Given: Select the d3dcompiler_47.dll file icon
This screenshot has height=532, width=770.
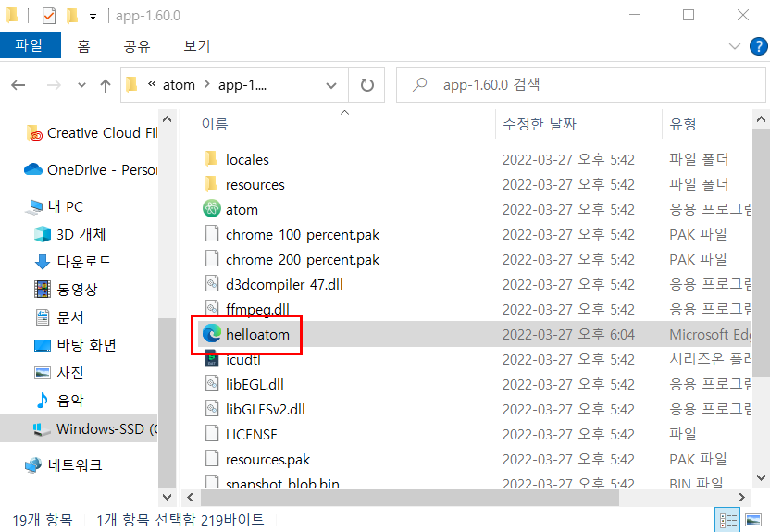Looking at the screenshot, I should [212, 284].
